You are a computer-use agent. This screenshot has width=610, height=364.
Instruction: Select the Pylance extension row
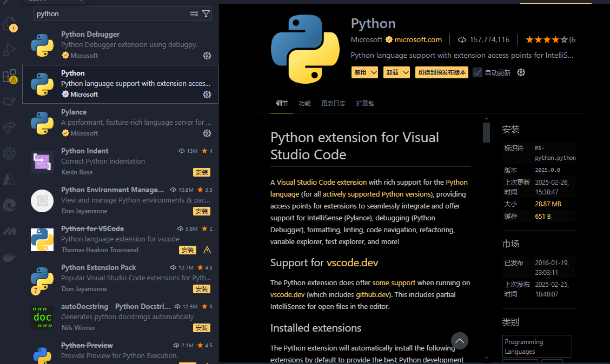click(x=120, y=123)
